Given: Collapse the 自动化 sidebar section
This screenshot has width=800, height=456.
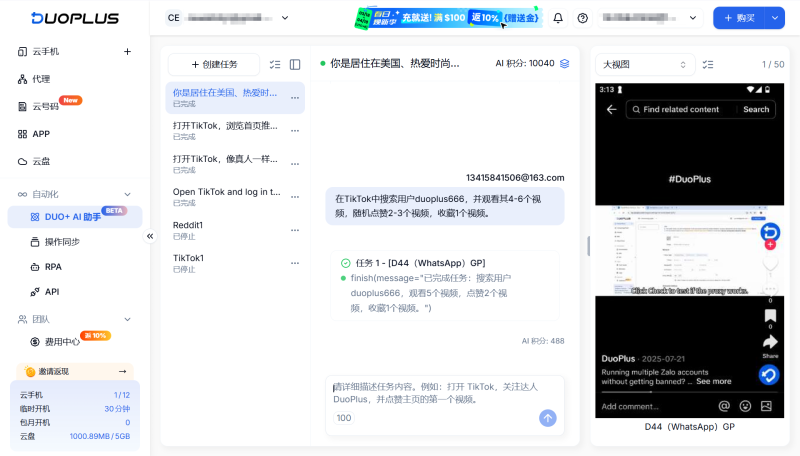Looking at the screenshot, I should click(127, 194).
